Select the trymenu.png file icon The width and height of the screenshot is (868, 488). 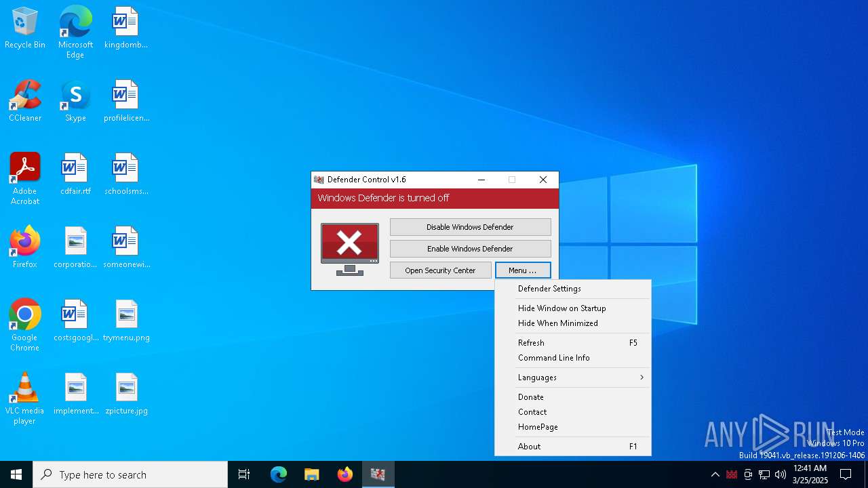point(126,321)
